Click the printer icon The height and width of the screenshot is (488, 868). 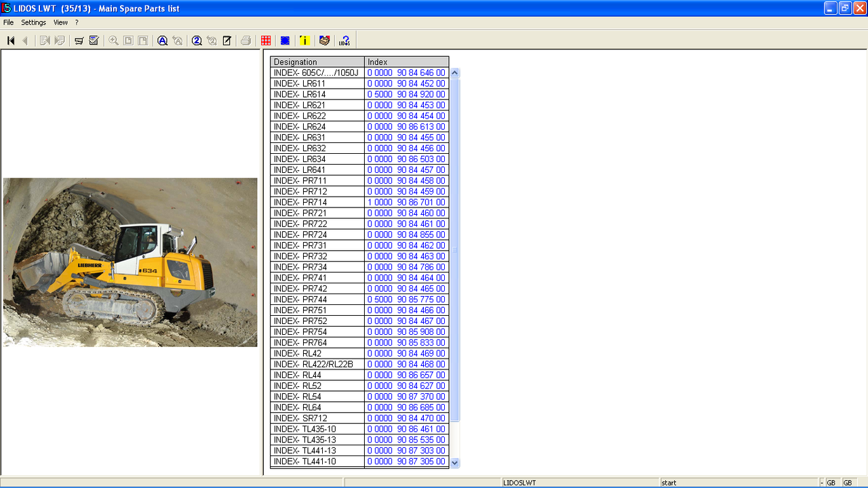pyautogui.click(x=245, y=41)
